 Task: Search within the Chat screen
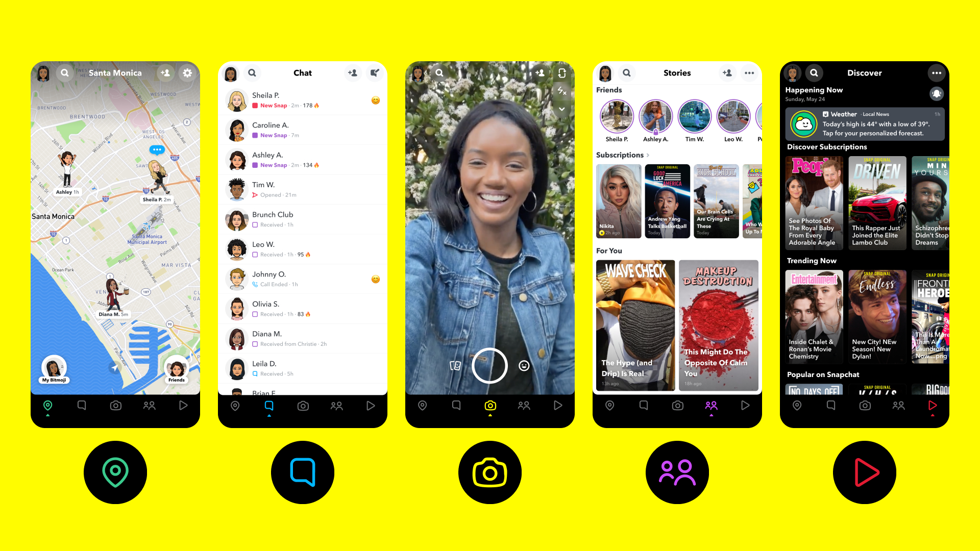(x=253, y=72)
